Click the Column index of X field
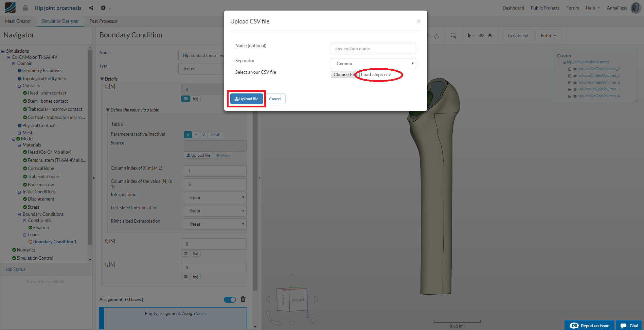Screen dimensions: 644x330 [215, 171]
